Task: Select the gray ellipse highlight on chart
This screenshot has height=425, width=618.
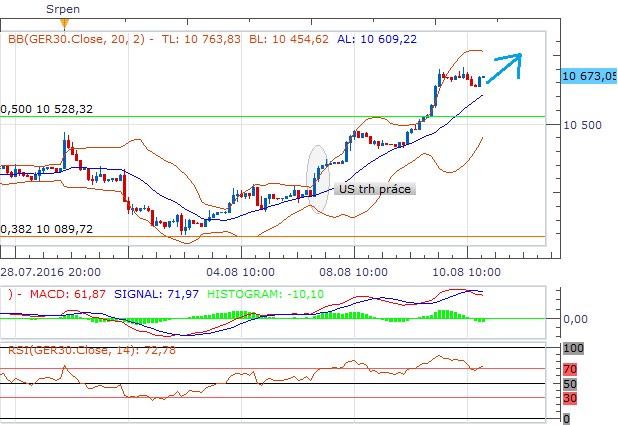Action: click(318, 178)
